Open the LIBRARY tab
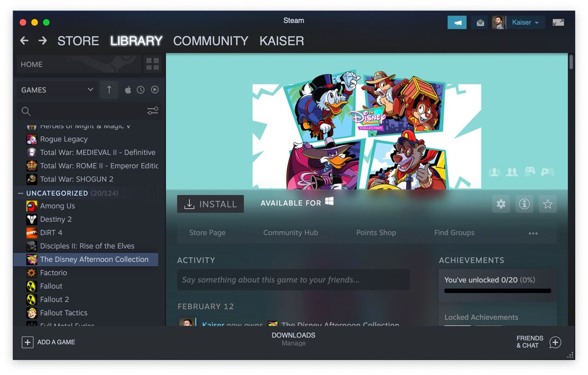This screenshot has height=375, width=588. (x=136, y=41)
